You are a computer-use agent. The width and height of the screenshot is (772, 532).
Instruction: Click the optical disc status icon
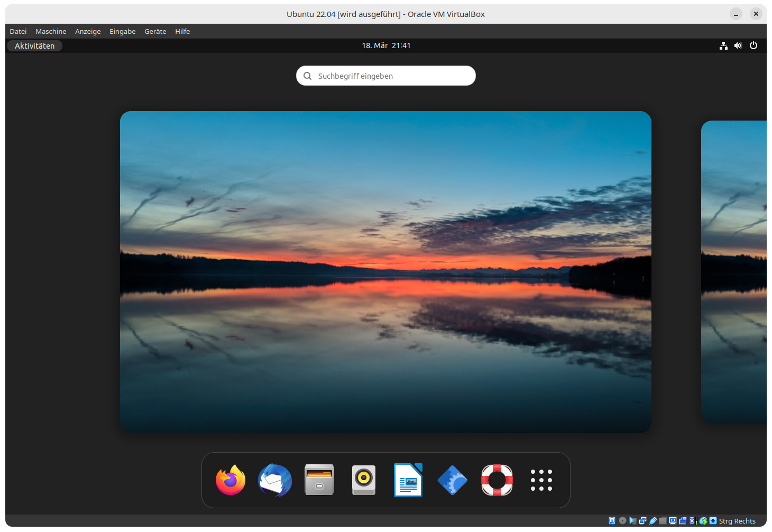(x=622, y=521)
